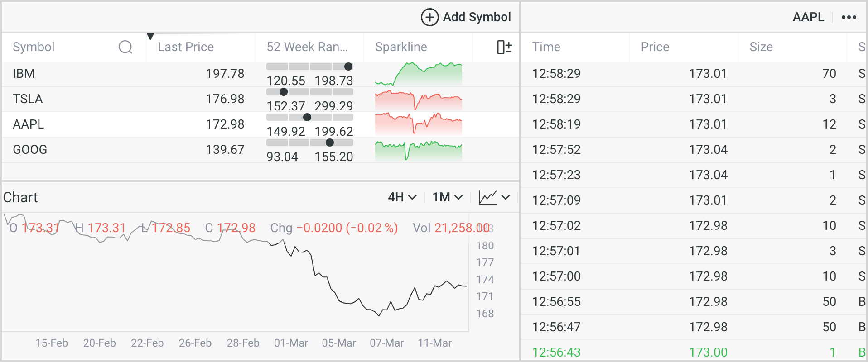Click GOOG last price 139.67
Screen dimensions: 868x362
coord(225,149)
